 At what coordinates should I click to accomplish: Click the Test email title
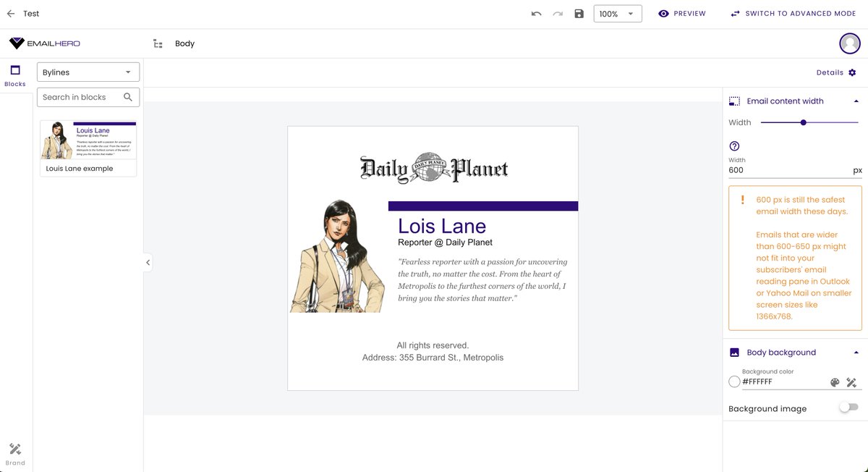pyautogui.click(x=31, y=14)
